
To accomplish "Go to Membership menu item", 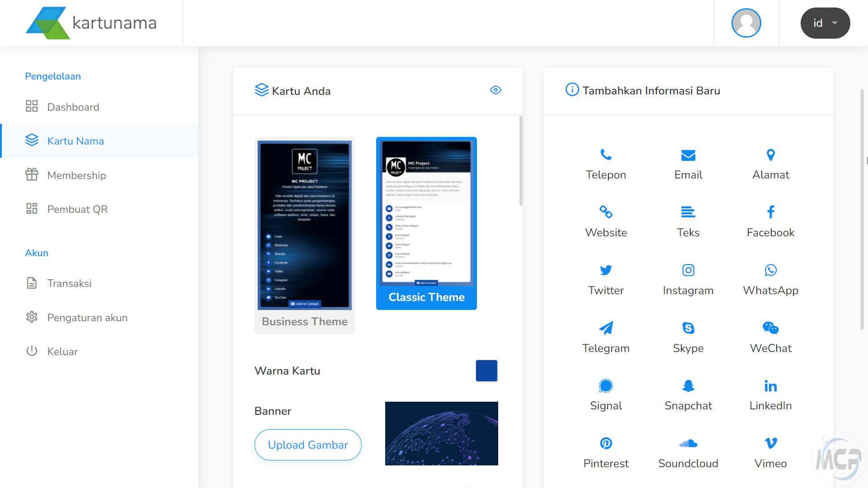I will (76, 175).
